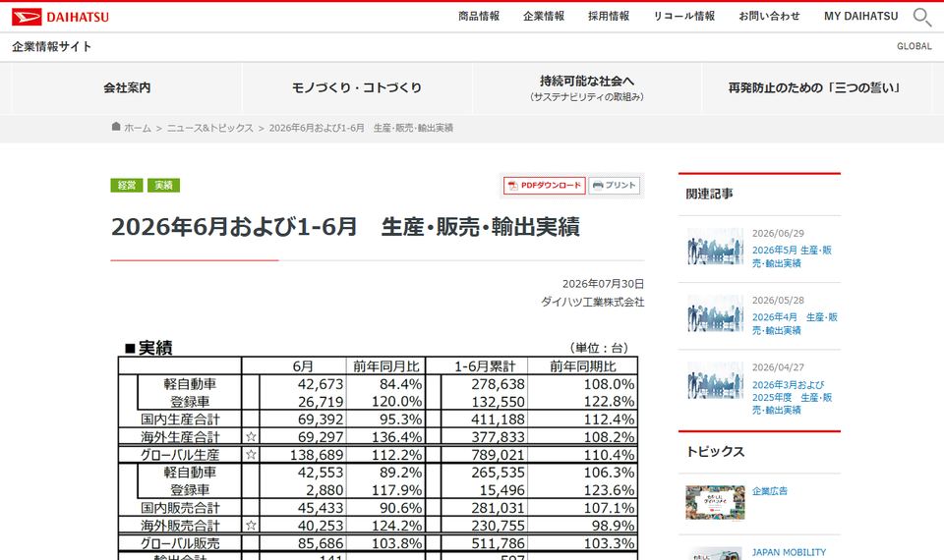Click the PDFダウンロード button
944x560 pixels.
(544, 186)
